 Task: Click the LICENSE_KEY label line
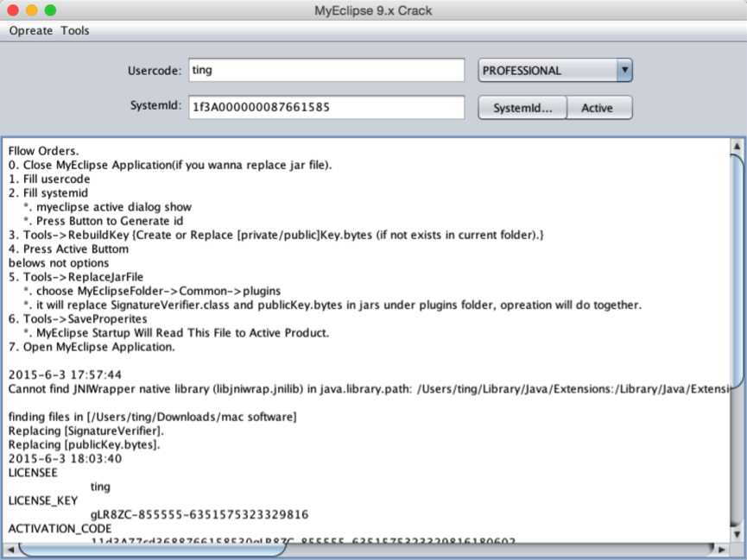tap(43, 501)
